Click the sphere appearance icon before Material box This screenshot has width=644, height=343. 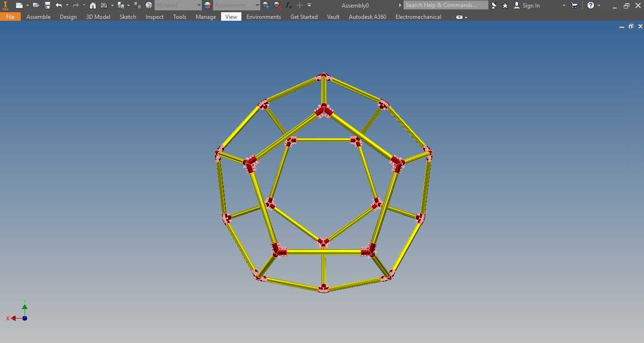[149, 5]
